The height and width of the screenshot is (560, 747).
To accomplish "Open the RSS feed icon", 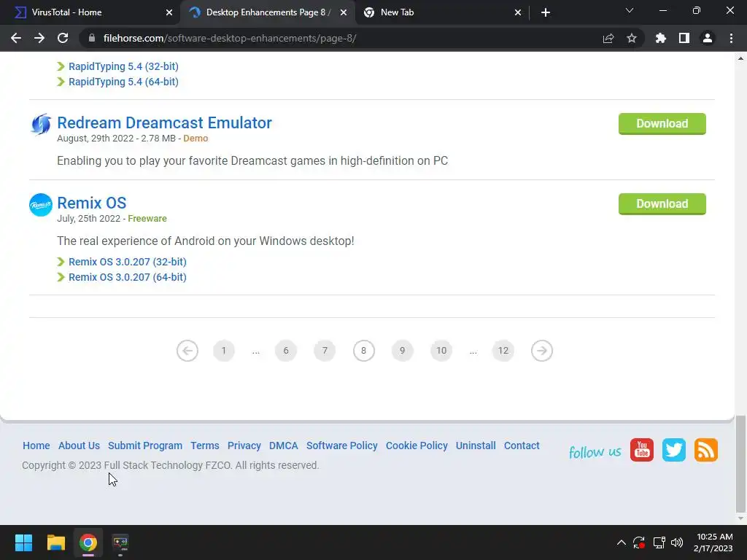I will point(705,450).
